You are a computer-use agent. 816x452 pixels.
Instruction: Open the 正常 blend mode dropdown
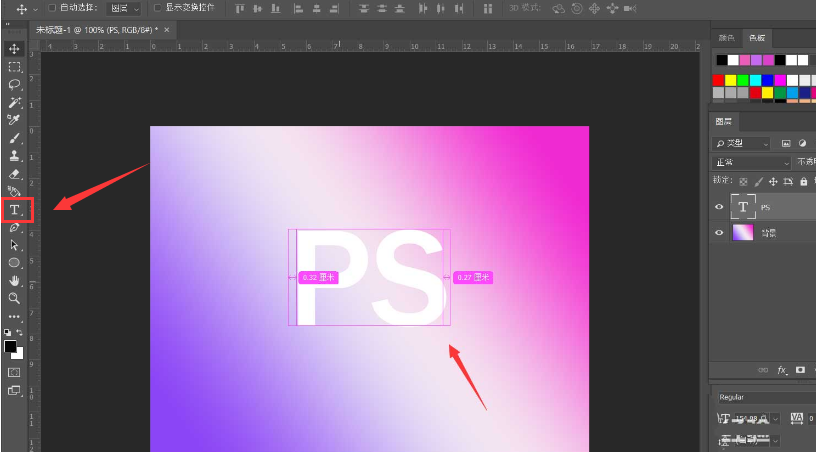[x=751, y=163]
